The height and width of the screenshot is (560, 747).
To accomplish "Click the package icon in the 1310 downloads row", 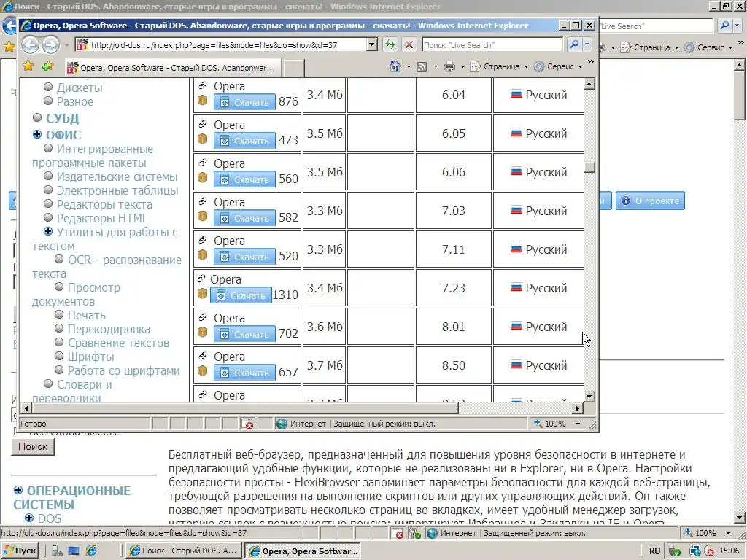I will point(203,293).
